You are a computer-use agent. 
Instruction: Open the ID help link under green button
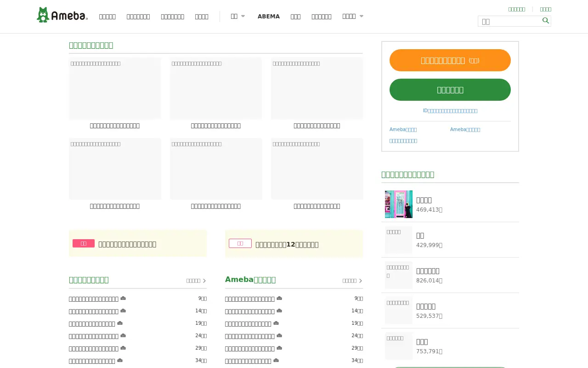[x=450, y=111]
